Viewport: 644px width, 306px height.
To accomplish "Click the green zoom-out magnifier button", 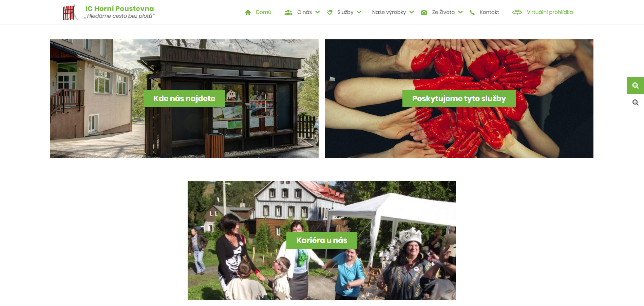I will point(636,85).
